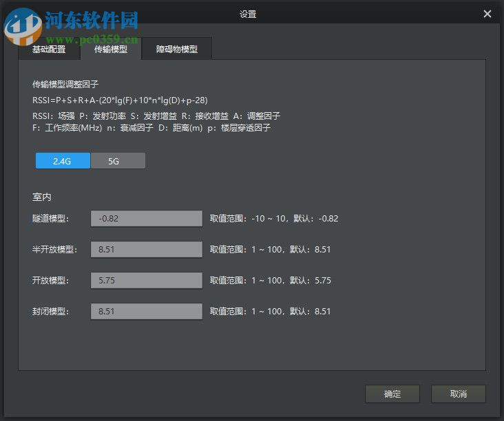Cancel the dialog with 取消 button
The image size is (504, 421).
click(x=459, y=393)
